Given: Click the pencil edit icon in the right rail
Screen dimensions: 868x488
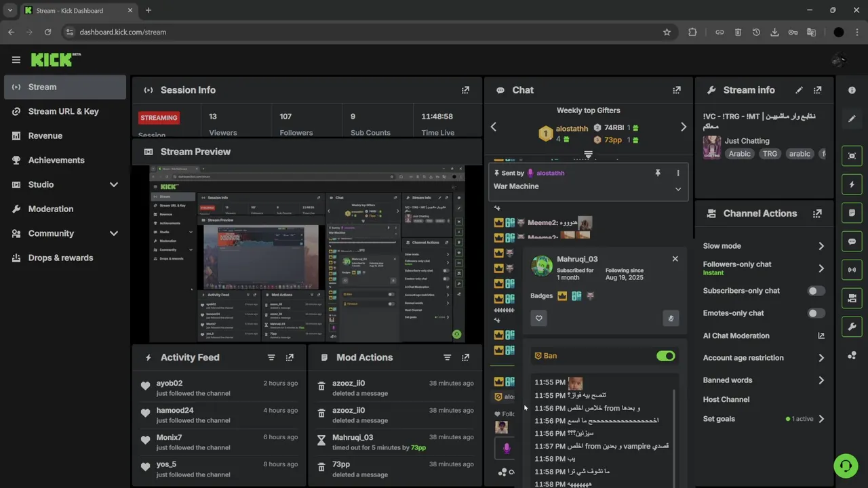Looking at the screenshot, I should 852,119.
